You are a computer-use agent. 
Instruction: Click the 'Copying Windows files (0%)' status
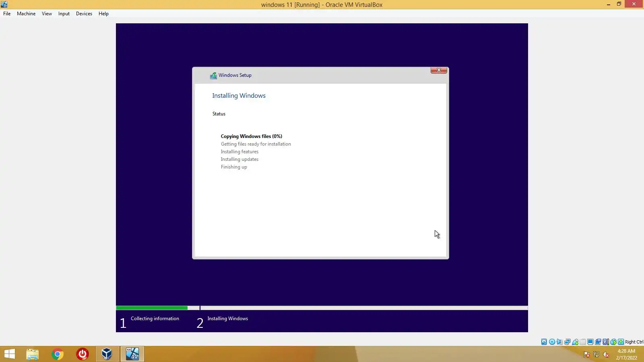point(252,136)
